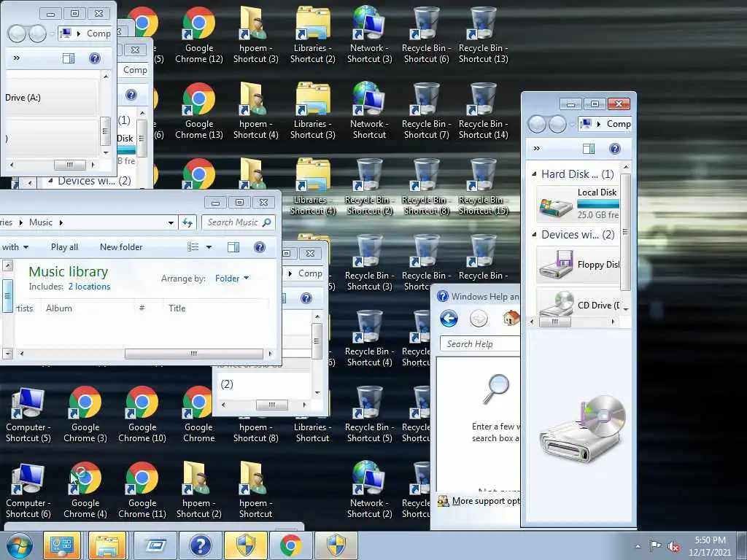The image size is (747, 560).
Task: Expand address bar history dropdown in Music window
Action: coord(171,222)
